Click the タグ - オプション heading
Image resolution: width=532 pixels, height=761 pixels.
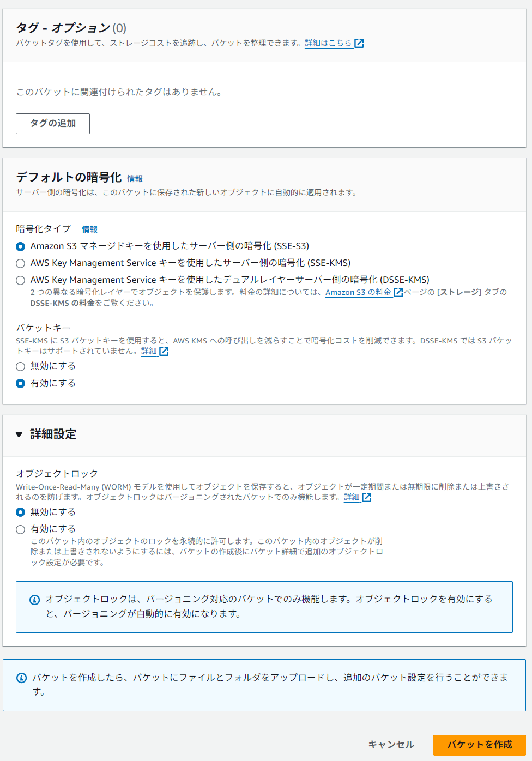[63, 28]
